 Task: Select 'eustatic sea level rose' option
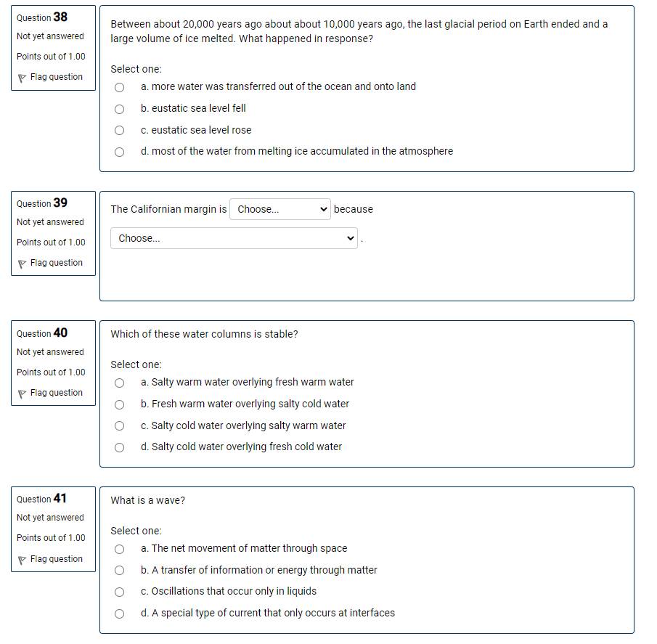[x=119, y=130]
